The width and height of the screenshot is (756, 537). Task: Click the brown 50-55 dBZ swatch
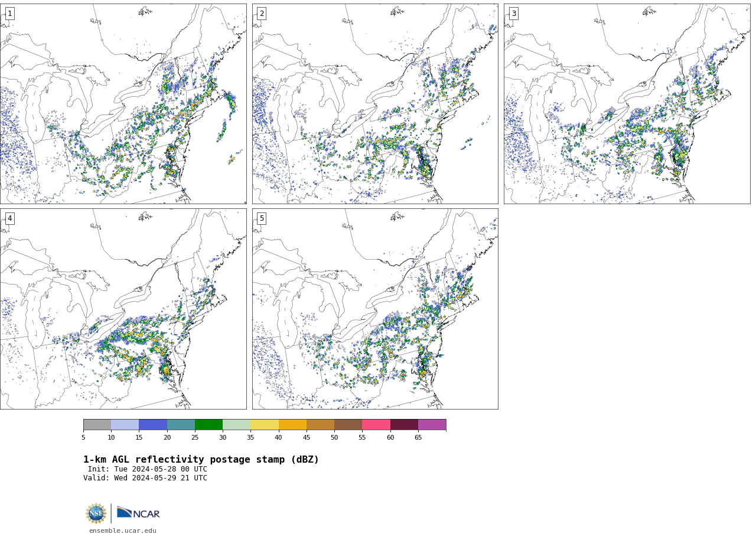[x=348, y=425]
